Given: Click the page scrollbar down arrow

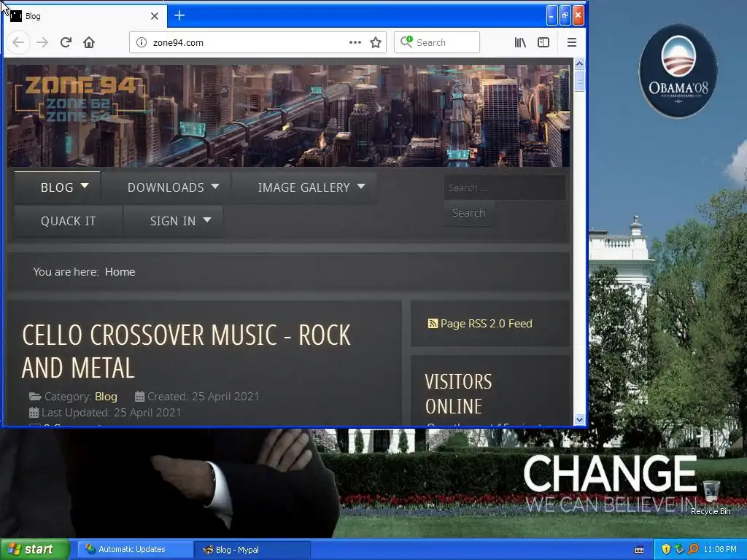Looking at the screenshot, I should point(580,419).
